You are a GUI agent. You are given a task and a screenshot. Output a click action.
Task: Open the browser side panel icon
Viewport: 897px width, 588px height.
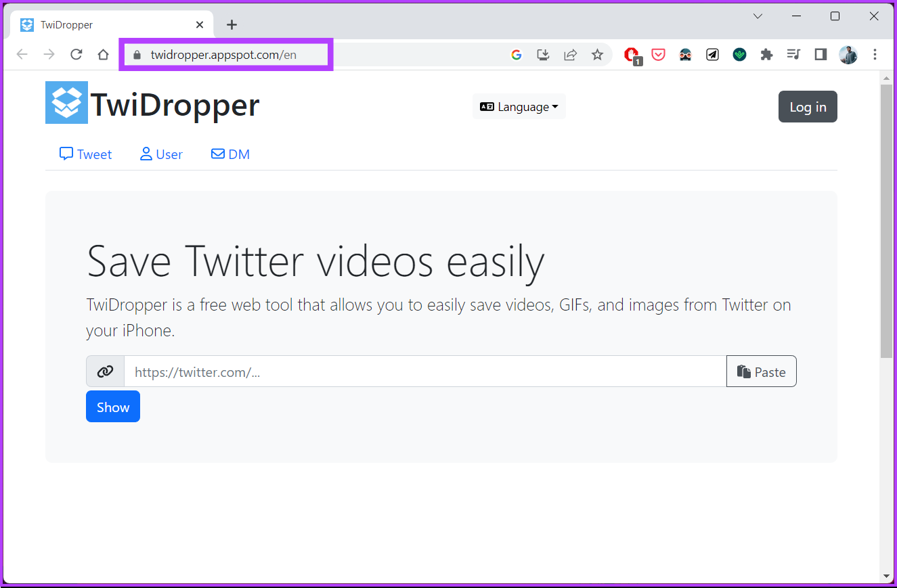(821, 54)
